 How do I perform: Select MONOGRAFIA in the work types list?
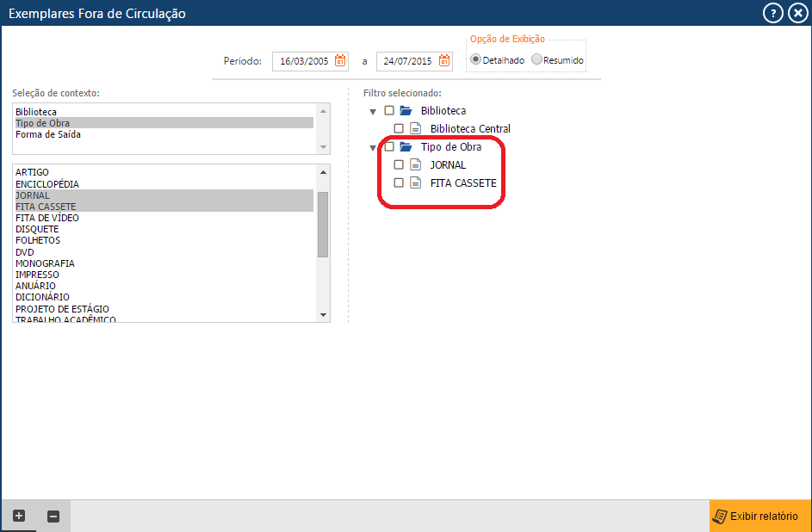45,263
